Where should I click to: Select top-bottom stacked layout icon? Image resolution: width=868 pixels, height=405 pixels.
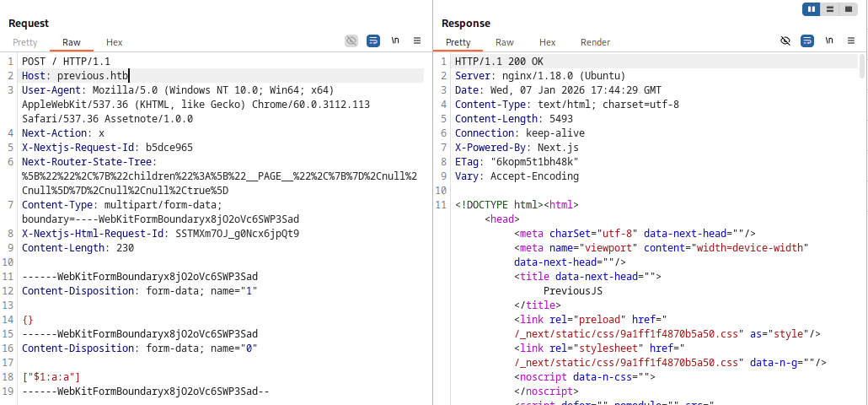[x=830, y=9]
